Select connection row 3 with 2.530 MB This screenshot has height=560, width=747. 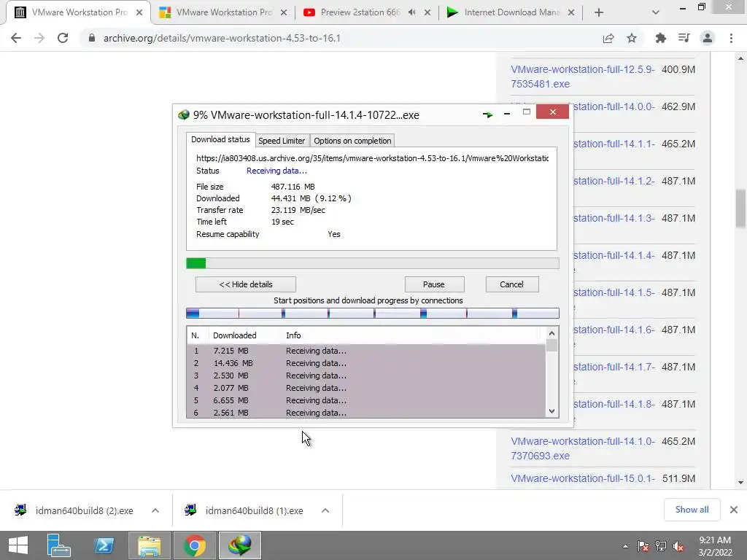pos(366,376)
